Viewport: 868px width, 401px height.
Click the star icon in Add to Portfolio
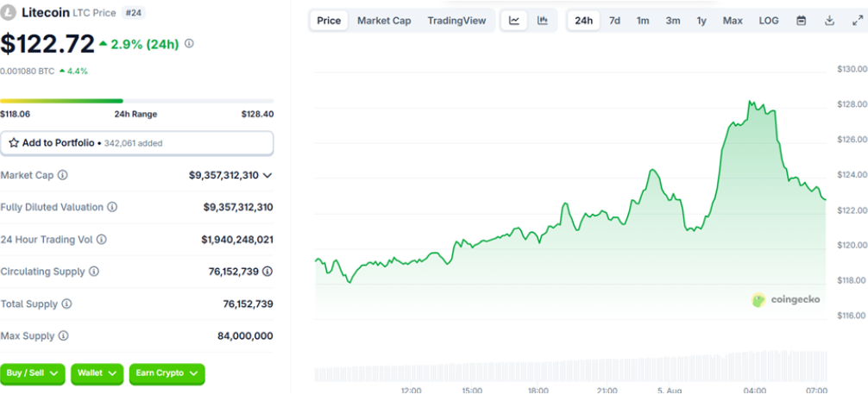point(14,142)
